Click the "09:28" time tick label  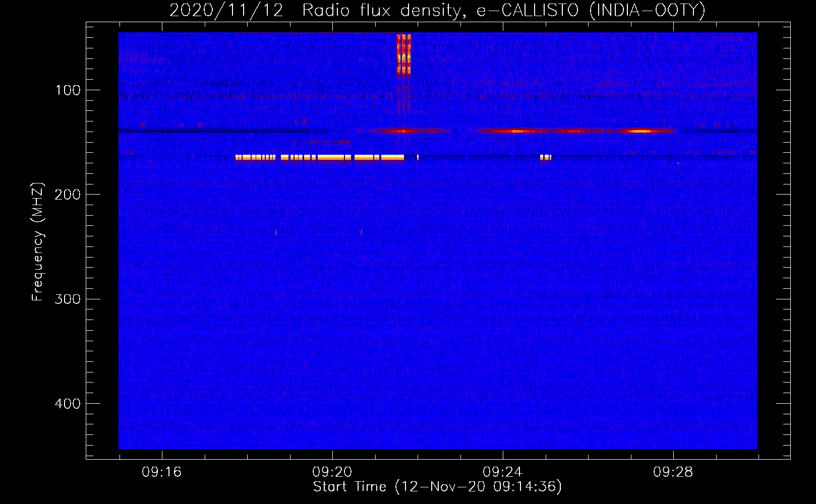673,472
